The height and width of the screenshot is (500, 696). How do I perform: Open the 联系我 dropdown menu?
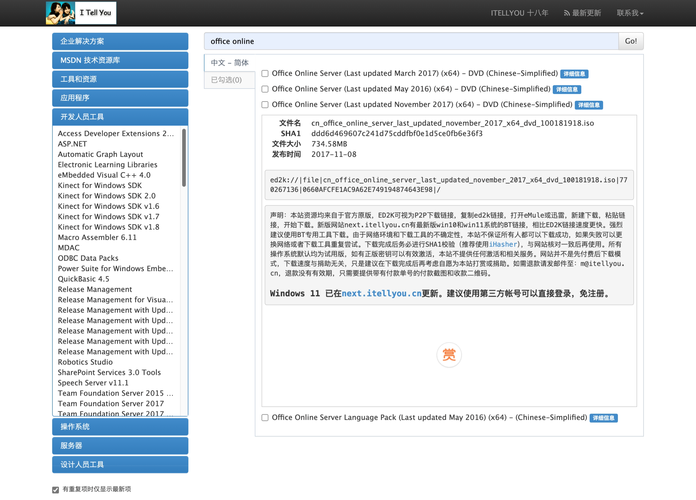tap(629, 13)
